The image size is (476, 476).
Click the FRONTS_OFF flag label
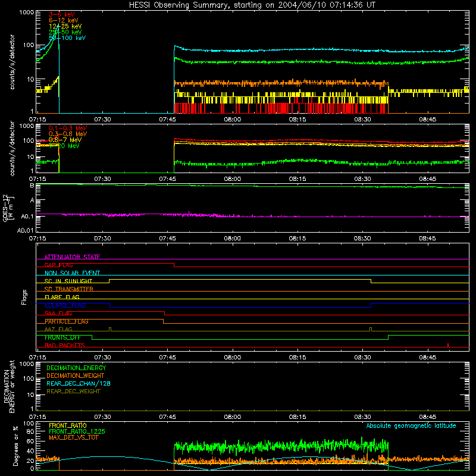point(62,337)
